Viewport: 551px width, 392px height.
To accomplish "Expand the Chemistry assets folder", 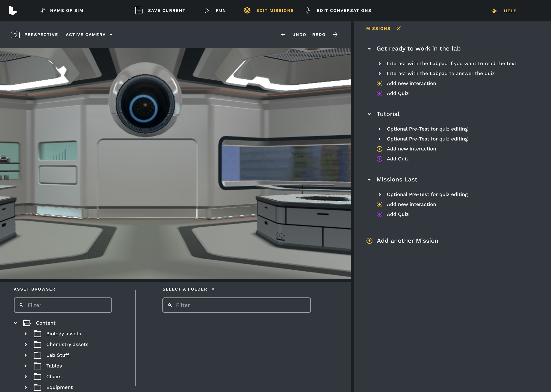I will [x=26, y=344].
